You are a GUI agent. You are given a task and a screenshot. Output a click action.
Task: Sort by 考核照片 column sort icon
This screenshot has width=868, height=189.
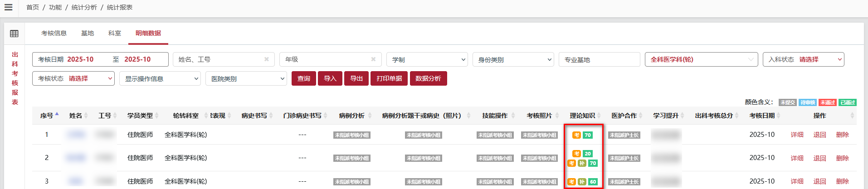coord(556,116)
